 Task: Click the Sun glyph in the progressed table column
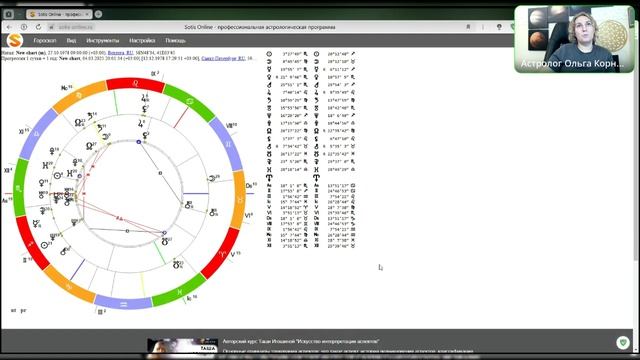(x=316, y=54)
